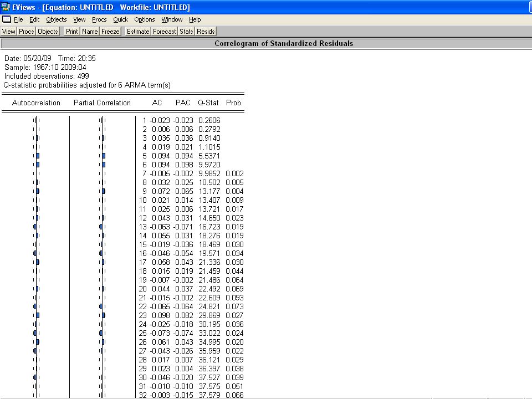
Task: Click Q-Stat value 33.022 in lag 25
Action: (209, 333)
